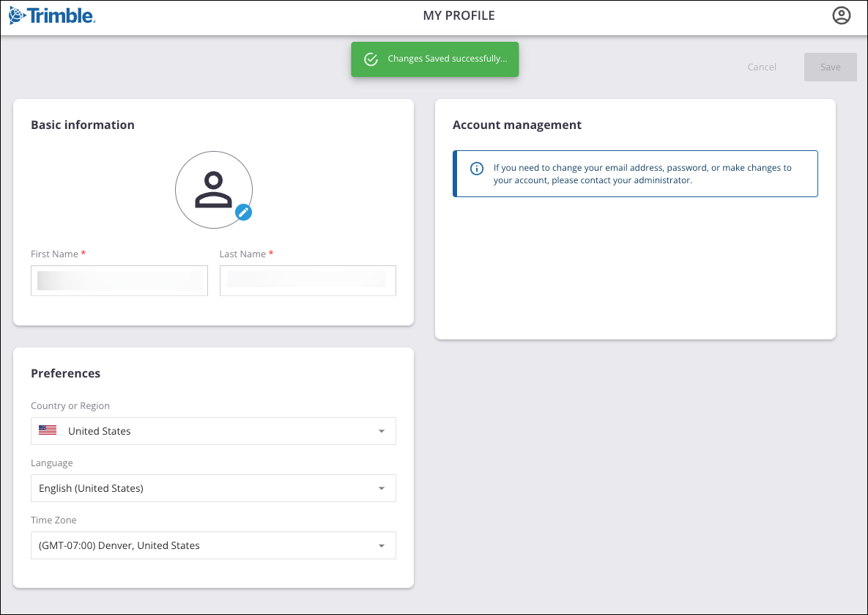868x615 pixels.
Task: Click inside the Last Name field
Action: [308, 281]
